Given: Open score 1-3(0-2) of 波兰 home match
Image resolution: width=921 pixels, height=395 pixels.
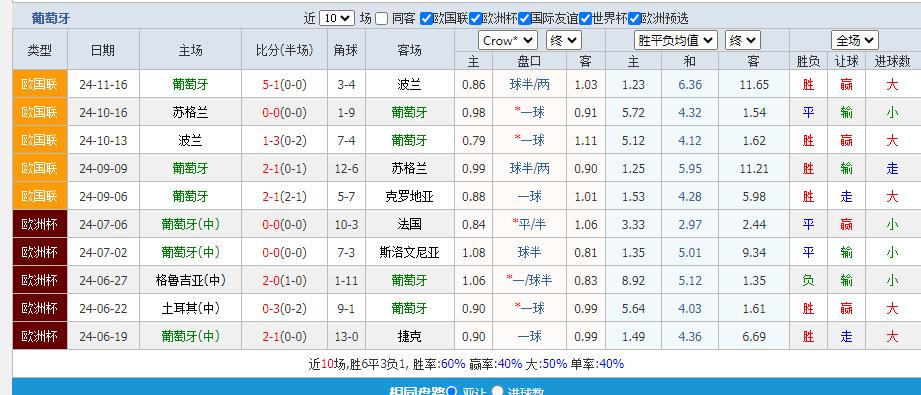Looking at the screenshot, I should click(284, 140).
